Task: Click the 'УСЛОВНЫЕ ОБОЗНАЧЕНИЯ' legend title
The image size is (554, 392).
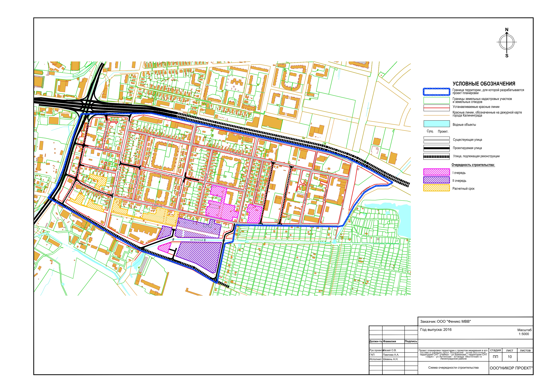Action: tap(484, 84)
